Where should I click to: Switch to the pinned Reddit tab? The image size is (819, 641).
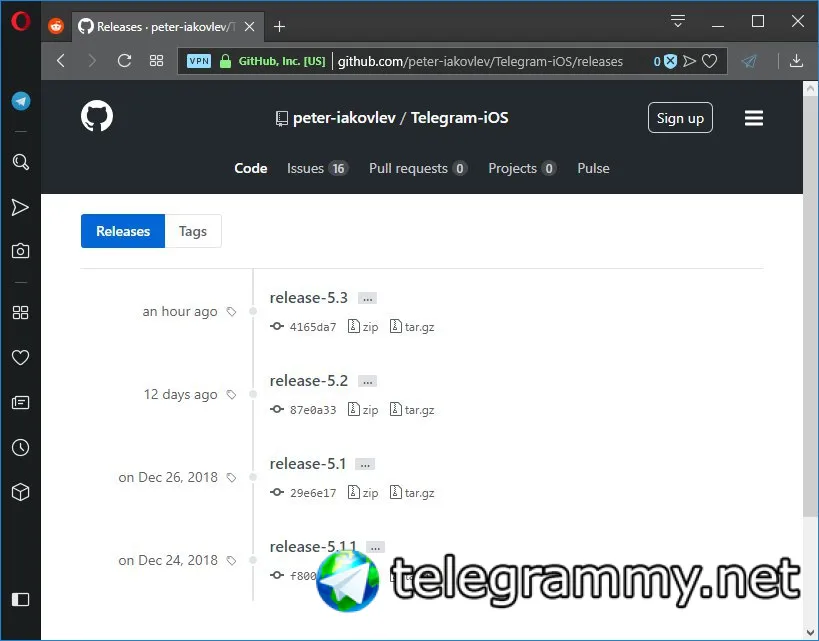tap(56, 26)
